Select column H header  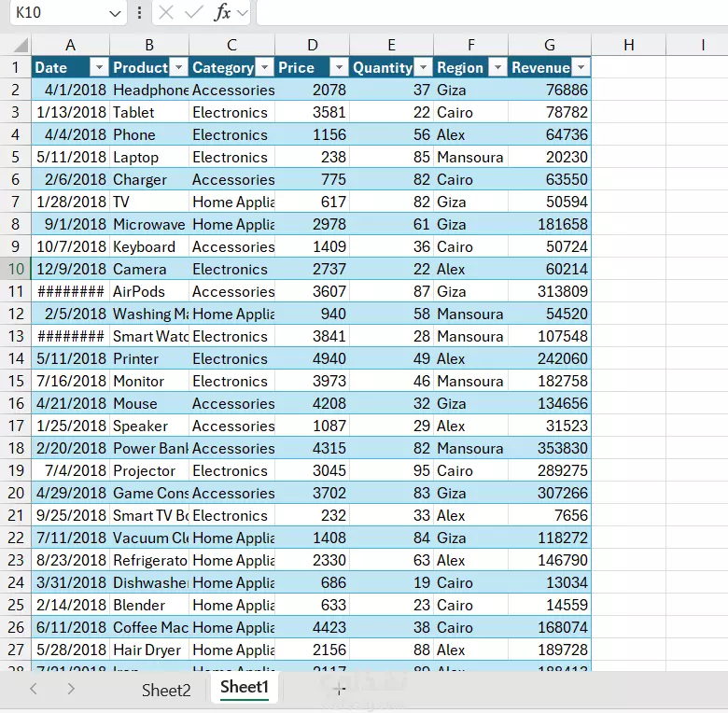[x=629, y=45]
